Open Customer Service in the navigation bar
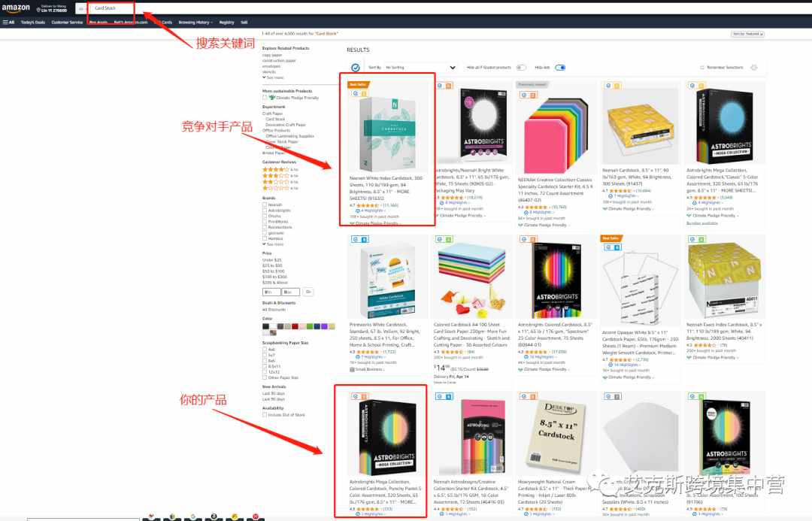This screenshot has height=521, width=812. 67,23
